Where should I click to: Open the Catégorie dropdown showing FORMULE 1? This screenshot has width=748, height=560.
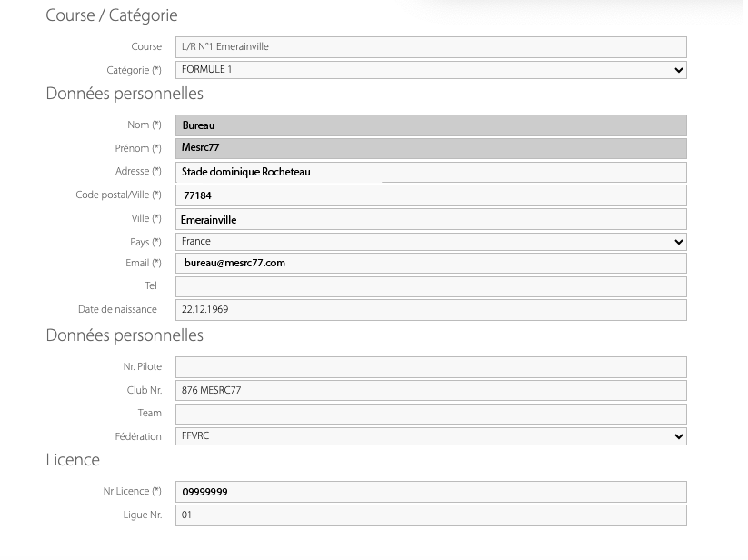(431, 70)
